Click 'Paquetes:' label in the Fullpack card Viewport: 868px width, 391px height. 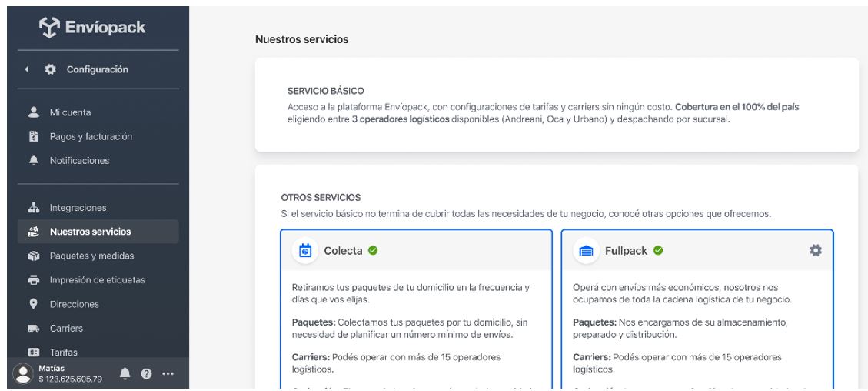point(594,322)
